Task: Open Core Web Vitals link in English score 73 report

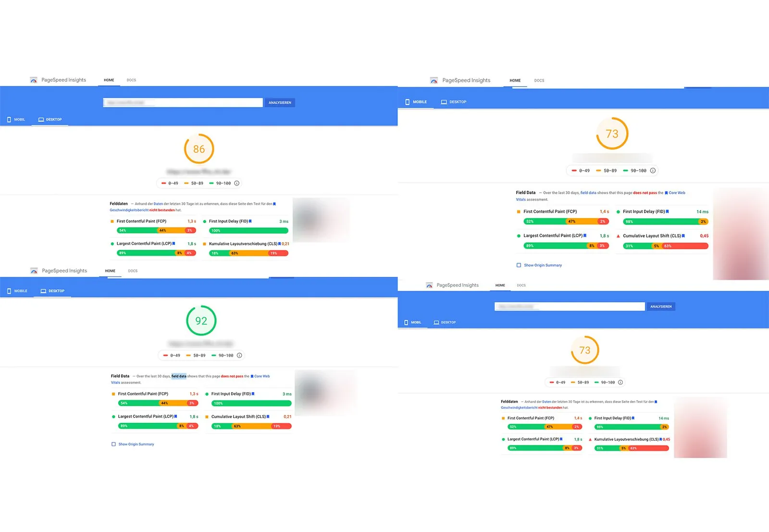Action: point(601,196)
